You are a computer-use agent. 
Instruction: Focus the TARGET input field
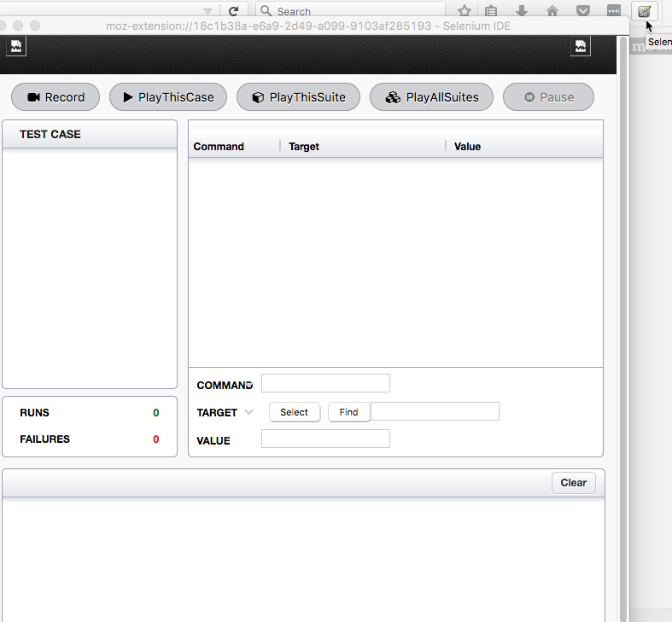(435, 411)
